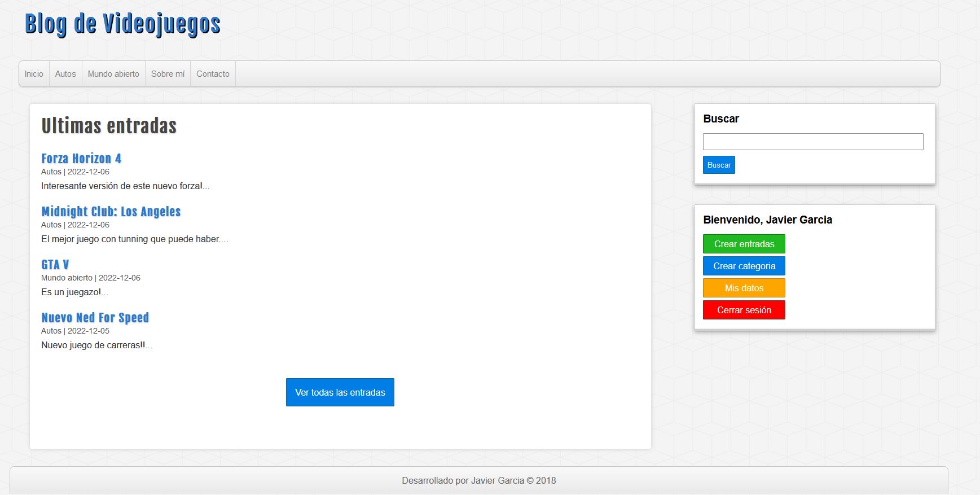980x495 pixels.
Task: Open Mundo abierto in navigation bar
Action: [x=113, y=74]
